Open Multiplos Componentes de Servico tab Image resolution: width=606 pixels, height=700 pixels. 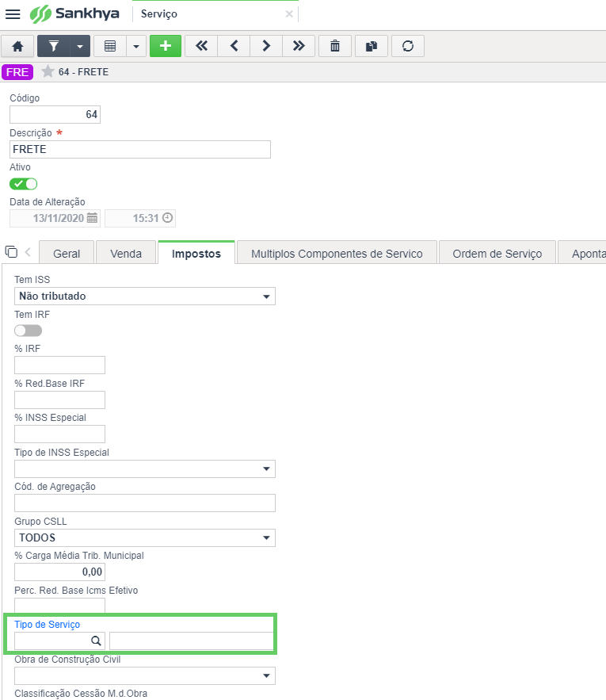pyautogui.click(x=337, y=254)
